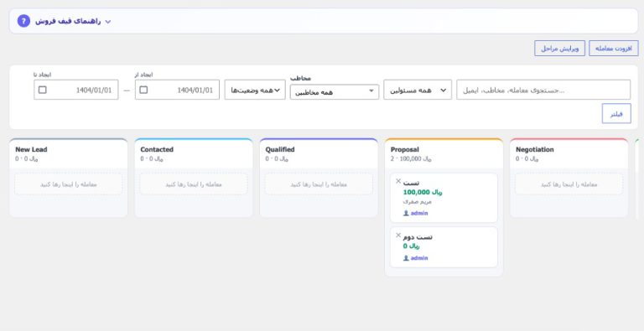The image size is (644, 331).
Task: Open the همه مخاطبین contact dropdown
Action: coord(335,92)
